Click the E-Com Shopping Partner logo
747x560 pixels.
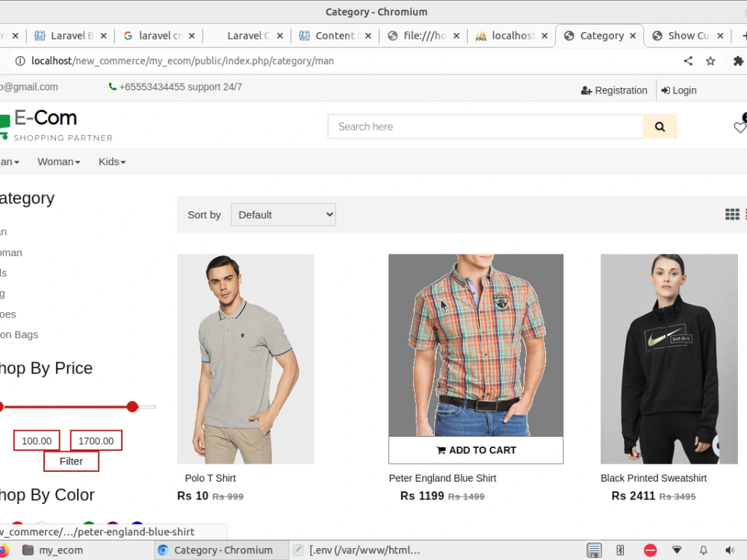(56, 125)
